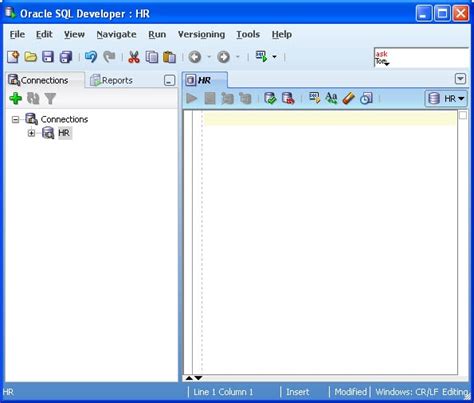This screenshot has width=474, height=403.
Task: Expand the HR connection node
Action: [31, 133]
